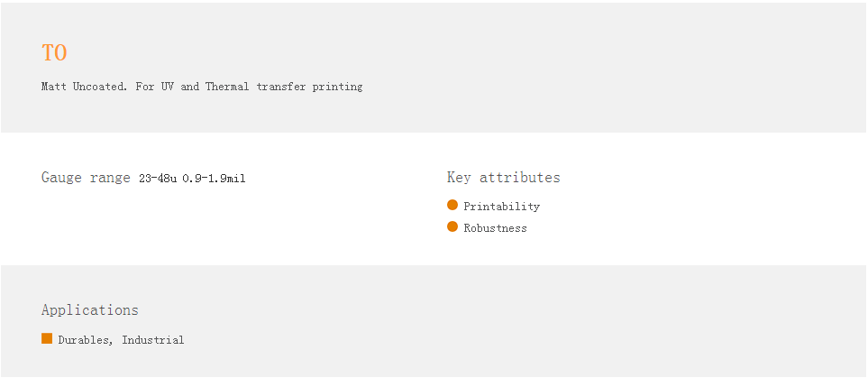Select the Printability attribute text
Viewport: 868px width, 378px height.
coord(501,207)
